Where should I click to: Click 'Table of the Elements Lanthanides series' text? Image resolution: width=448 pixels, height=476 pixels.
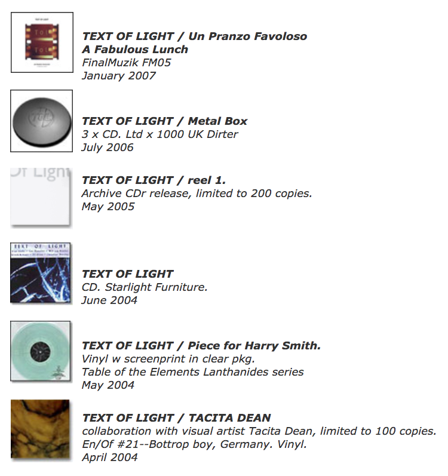(193, 372)
